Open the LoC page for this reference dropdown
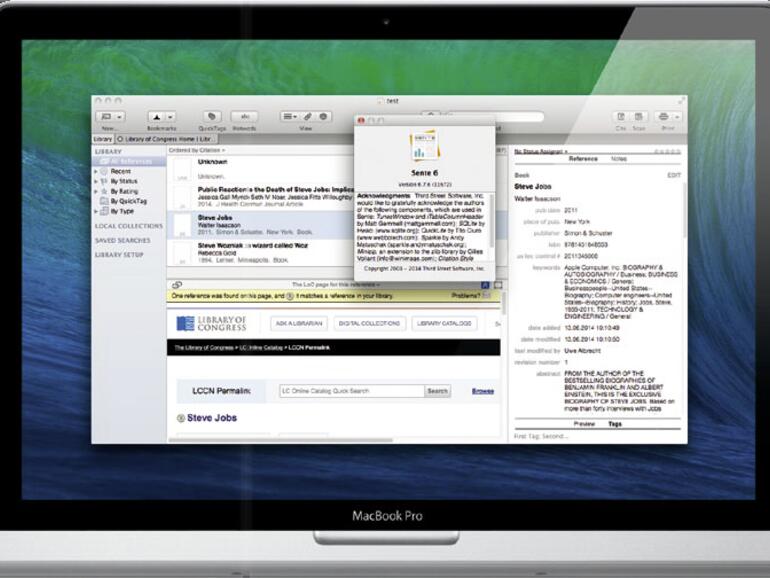Screen dimensions: 770x578 pos(335,285)
